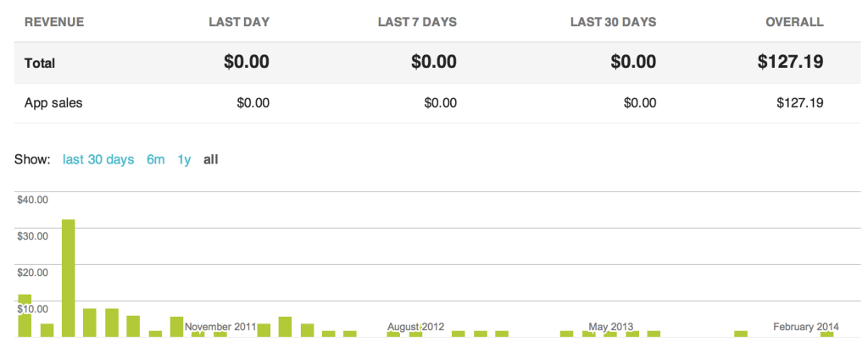Click the LAST 30 DAYS column header
Image resolution: width=868 pixels, height=348 pixels.
tap(614, 23)
